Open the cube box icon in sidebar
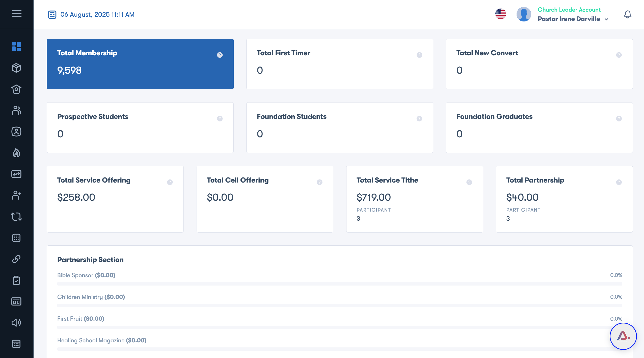This screenshot has width=644, height=358. pyautogui.click(x=16, y=68)
